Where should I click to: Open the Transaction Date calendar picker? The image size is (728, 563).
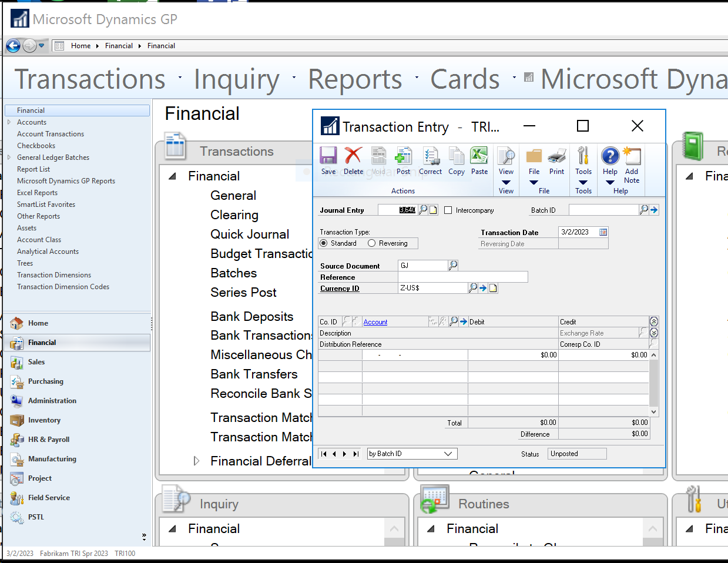pos(603,232)
